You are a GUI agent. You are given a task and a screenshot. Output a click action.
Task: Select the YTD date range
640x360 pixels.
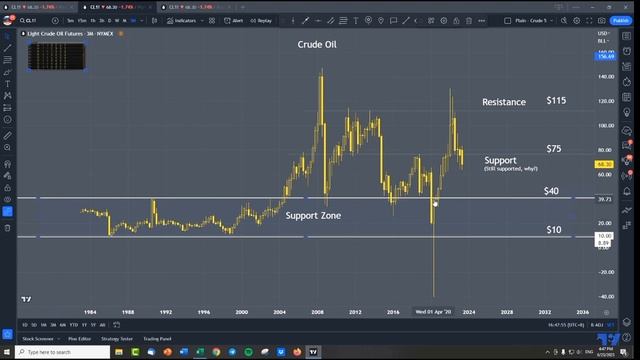[x=73, y=325]
